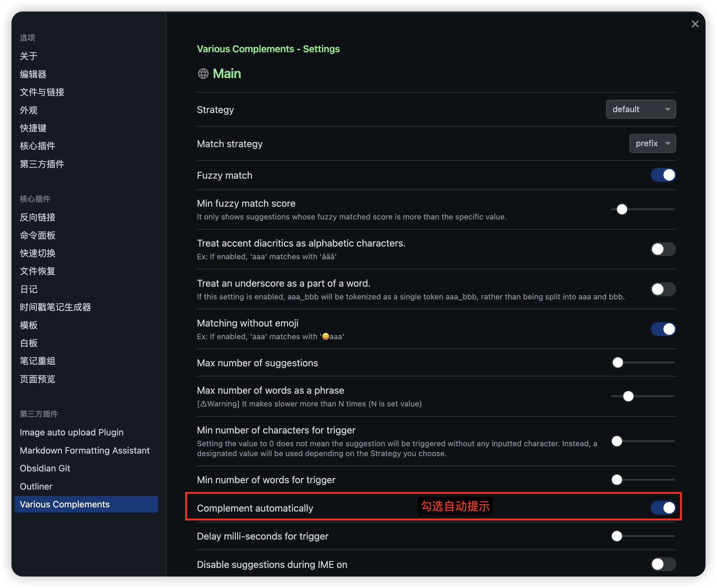Open the Strategy dropdown set to default
Image resolution: width=717 pixels, height=588 pixels.
click(x=641, y=109)
